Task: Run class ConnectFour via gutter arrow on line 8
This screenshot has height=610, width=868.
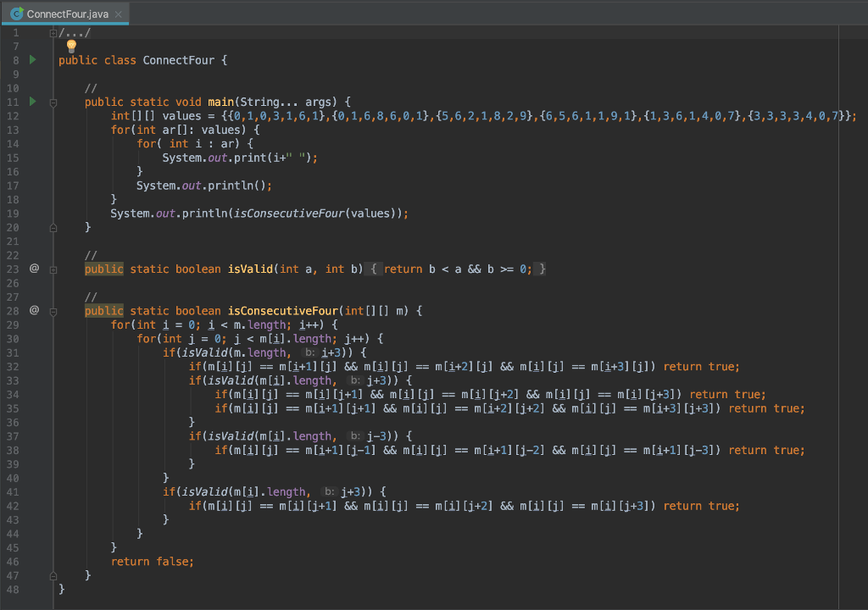Action: (x=33, y=59)
